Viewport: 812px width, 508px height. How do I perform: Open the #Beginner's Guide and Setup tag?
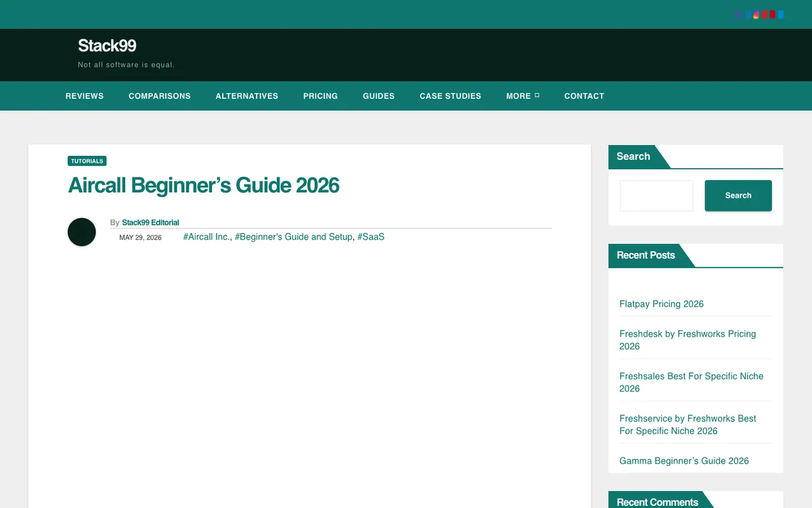point(294,237)
